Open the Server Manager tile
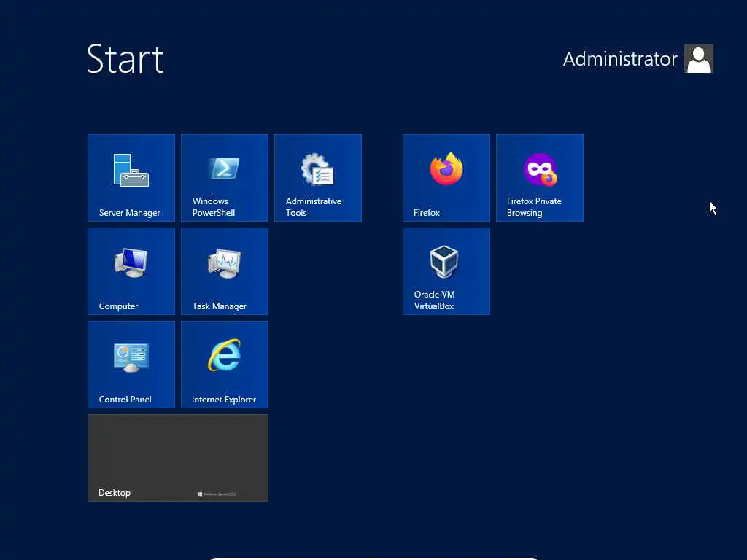This screenshot has width=747, height=560. (131, 178)
